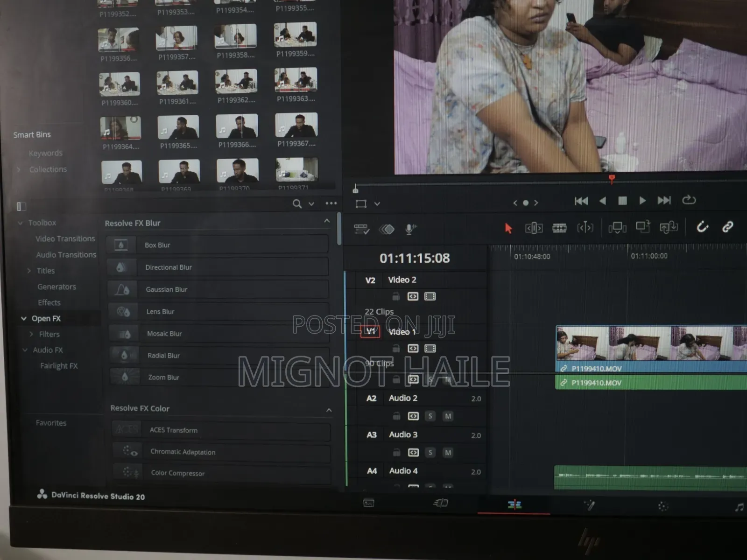The height and width of the screenshot is (560, 747).
Task: Stop playback in the viewer
Action: coord(622,201)
